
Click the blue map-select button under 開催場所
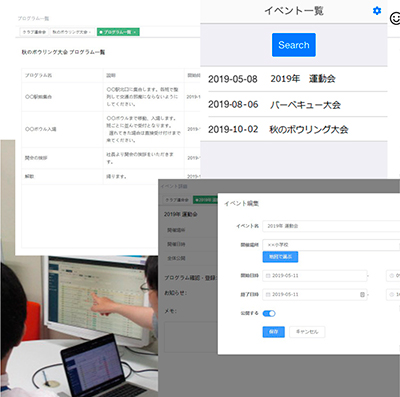280,257
